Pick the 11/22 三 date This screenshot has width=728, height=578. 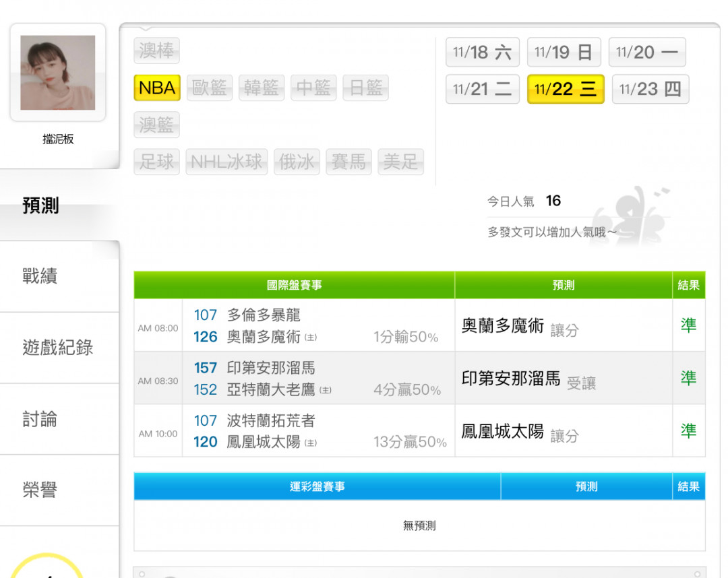pos(566,89)
